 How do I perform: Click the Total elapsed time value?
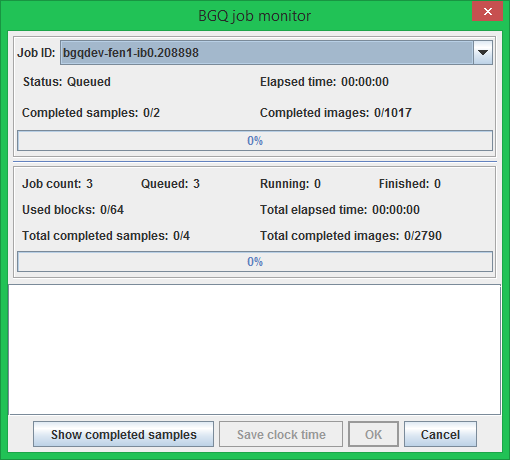click(396, 210)
